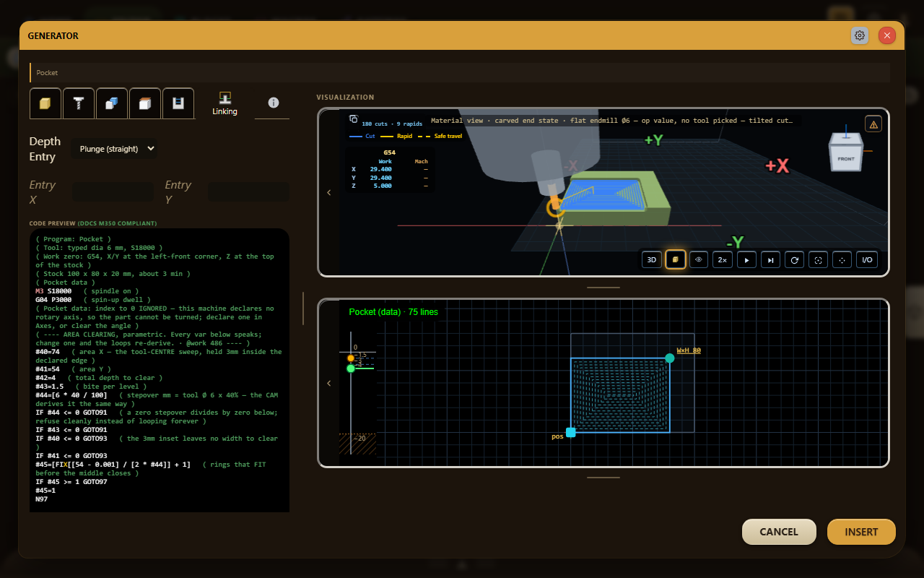Toggle the 3D view mode
The image size is (924, 578).
652,259
